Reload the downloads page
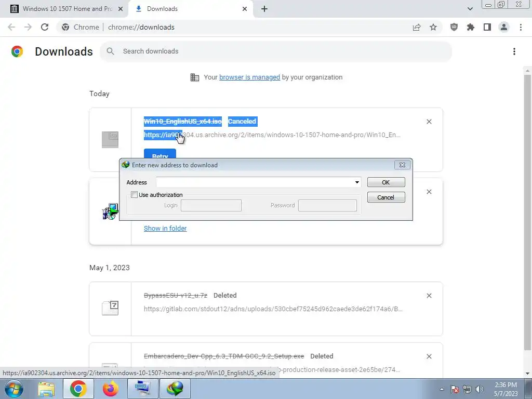 (45, 27)
